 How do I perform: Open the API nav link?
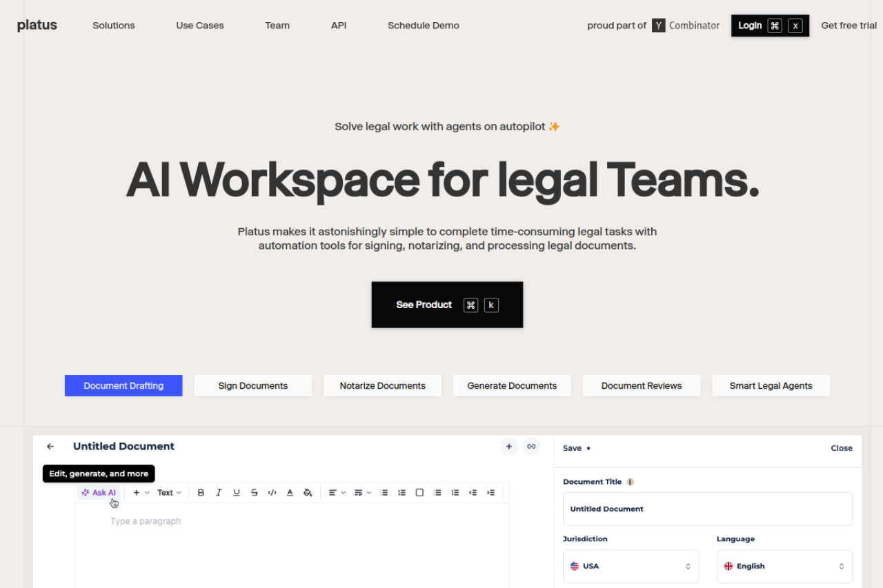tap(339, 26)
